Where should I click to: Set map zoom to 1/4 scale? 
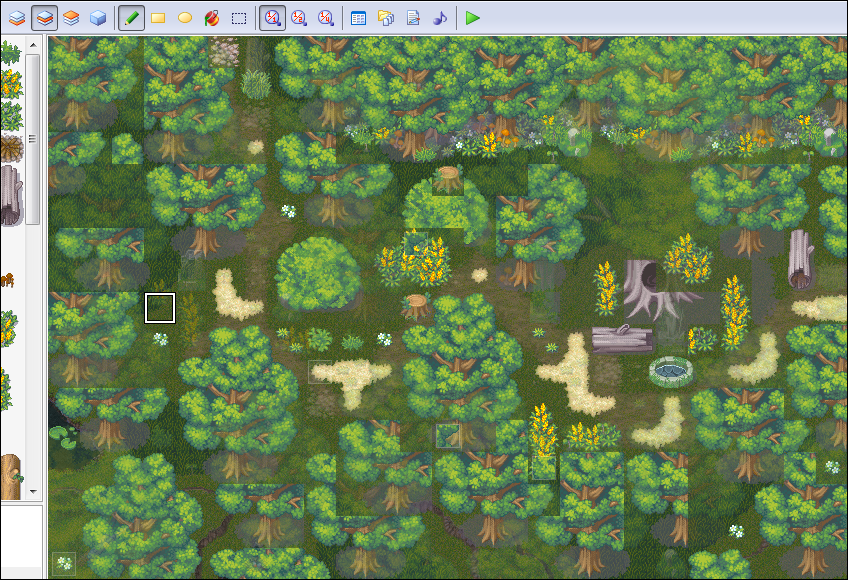(x=326, y=18)
